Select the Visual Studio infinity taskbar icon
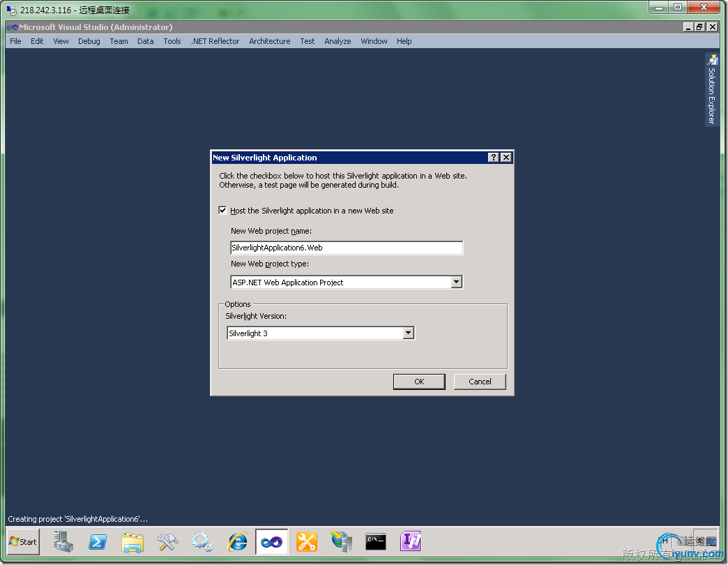This screenshot has width=728, height=565. (272, 542)
